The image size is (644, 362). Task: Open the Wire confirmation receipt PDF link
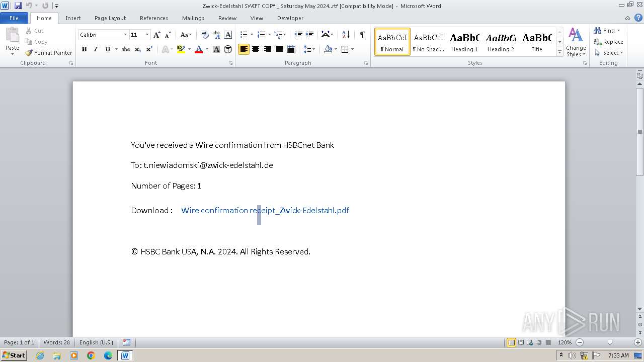[x=265, y=211]
